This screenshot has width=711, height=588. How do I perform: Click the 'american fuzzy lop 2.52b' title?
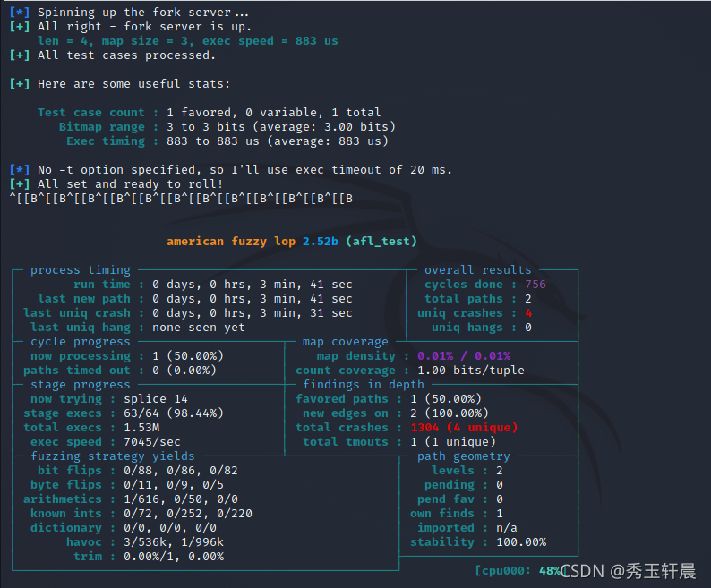[x=253, y=241]
